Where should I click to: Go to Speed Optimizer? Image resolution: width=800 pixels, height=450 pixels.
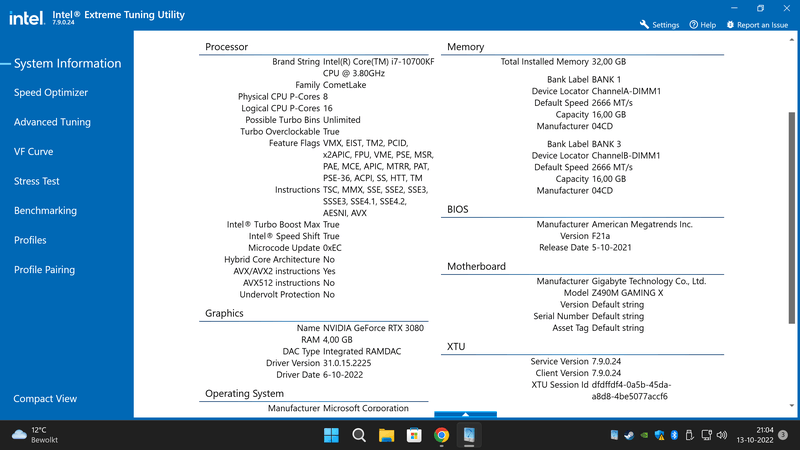pos(51,92)
